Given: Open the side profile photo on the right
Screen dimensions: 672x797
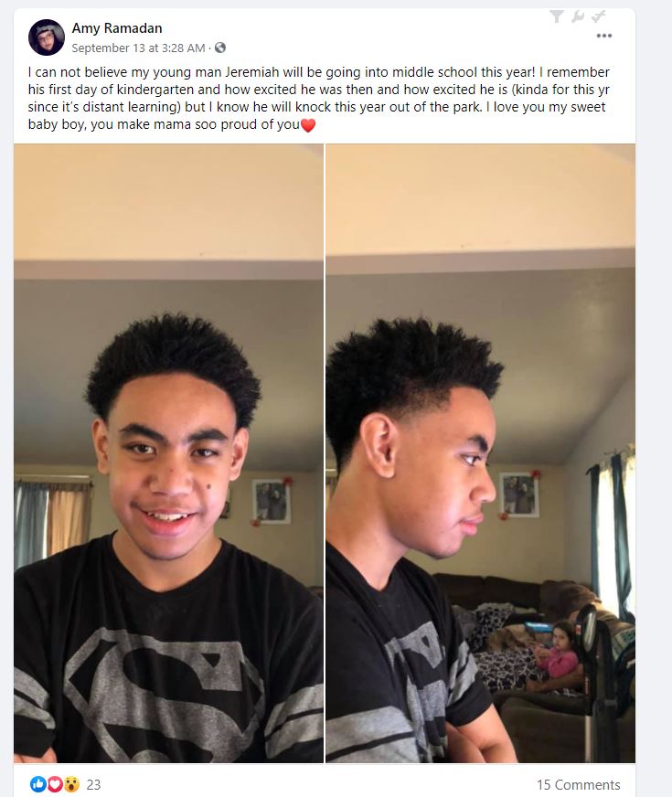Looking at the screenshot, I should 480,453.
